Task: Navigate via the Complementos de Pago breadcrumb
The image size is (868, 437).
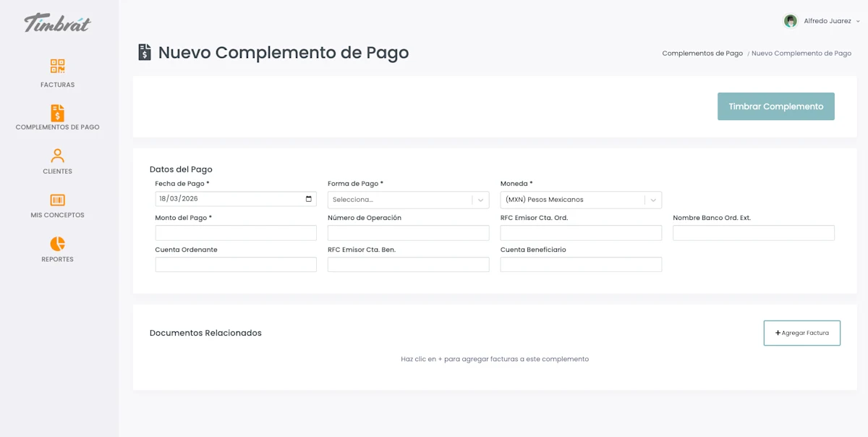Action: point(702,53)
